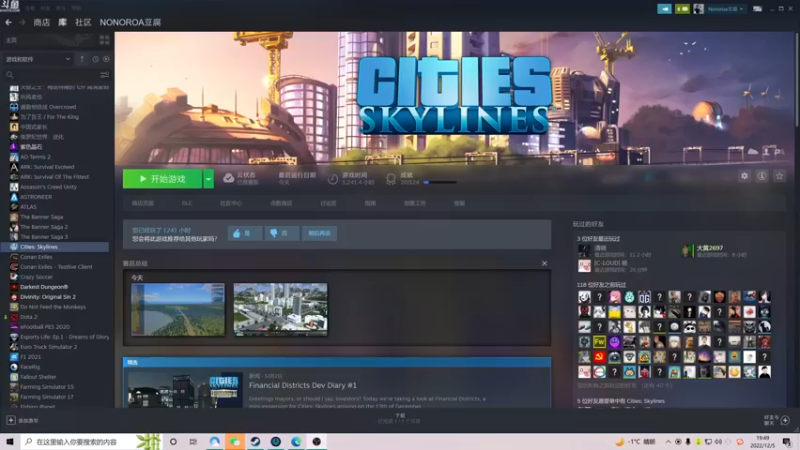Click the Fw friend avatar
The image size is (800, 450).
click(x=599, y=342)
